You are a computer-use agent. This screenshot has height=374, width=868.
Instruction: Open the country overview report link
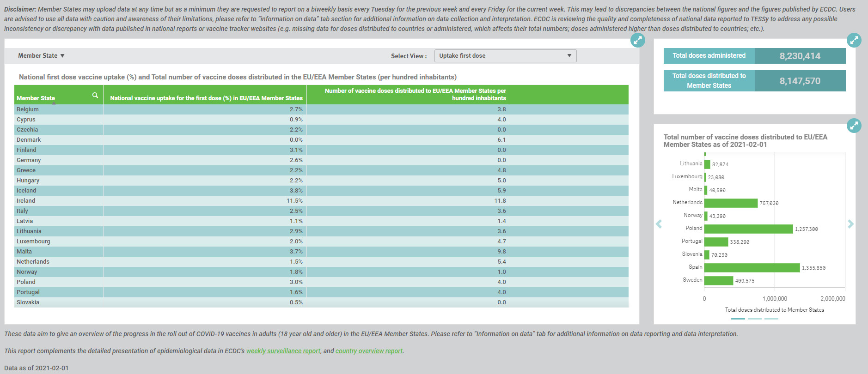[x=369, y=351]
